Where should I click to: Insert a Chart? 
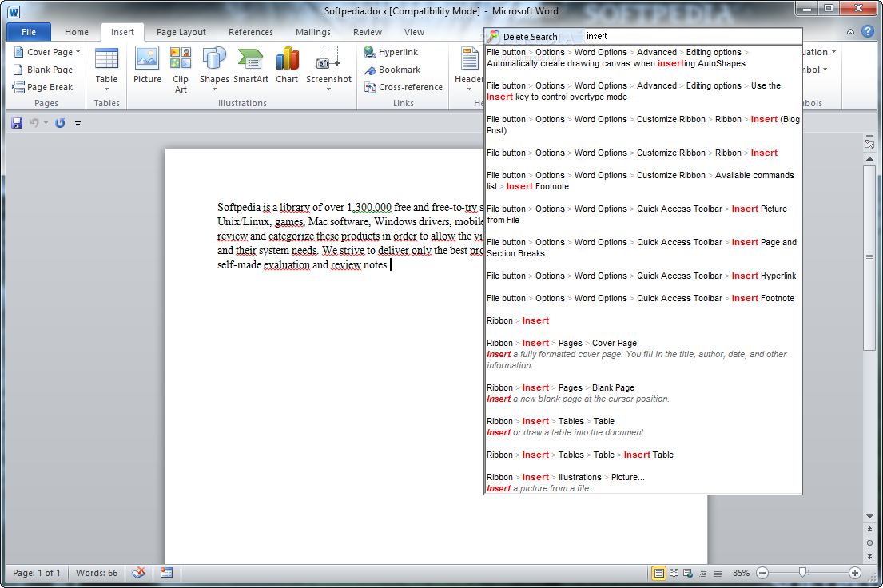(287, 66)
